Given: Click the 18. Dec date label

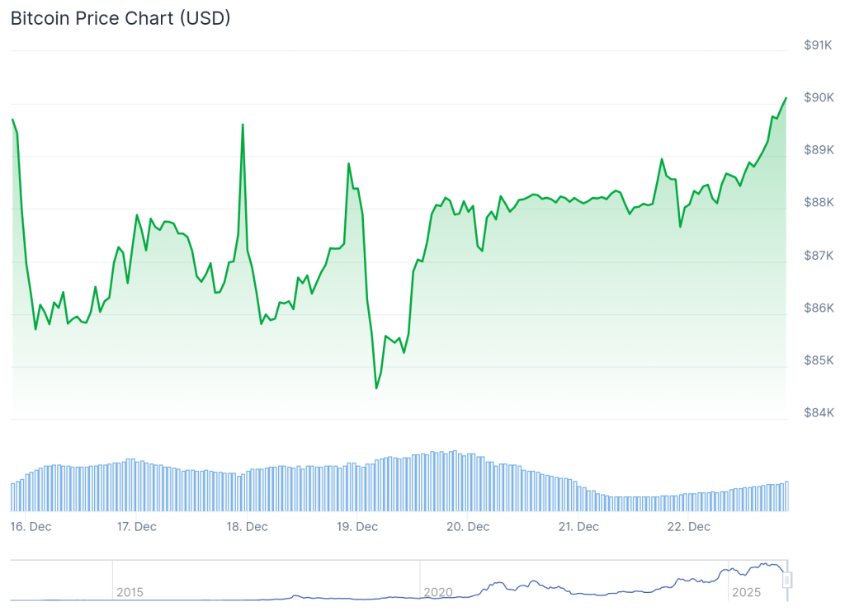Looking at the screenshot, I should (x=247, y=527).
